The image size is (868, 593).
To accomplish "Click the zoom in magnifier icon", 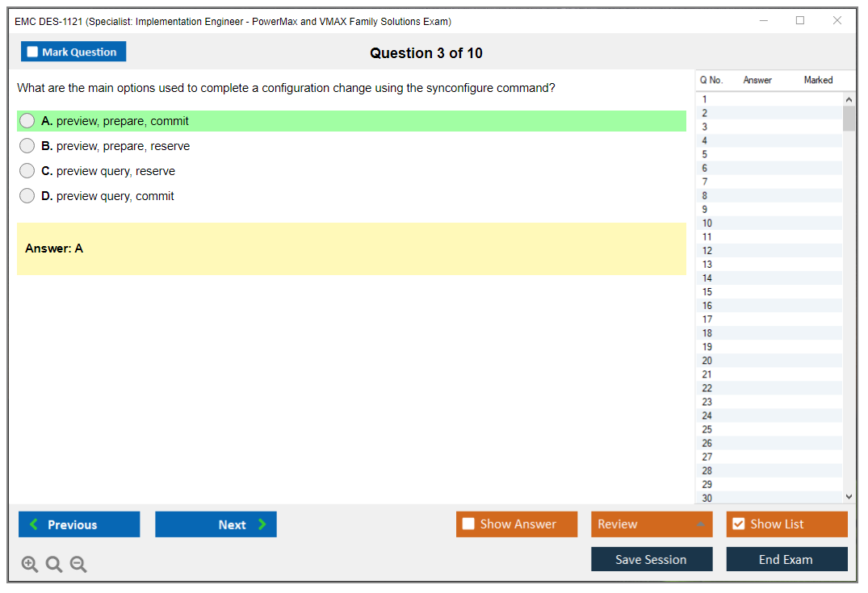I will [30, 565].
